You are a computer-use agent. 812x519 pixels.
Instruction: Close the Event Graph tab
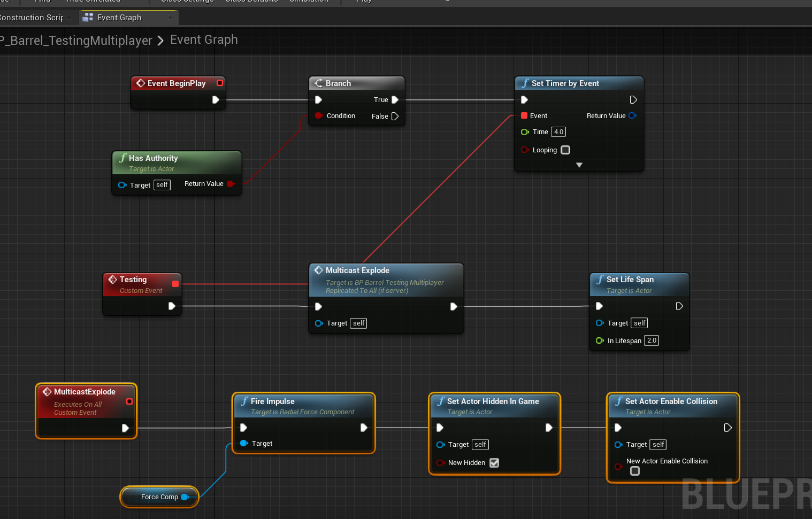(x=170, y=18)
